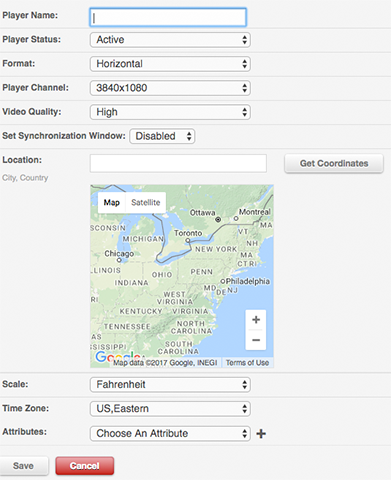The image size is (391, 480).
Task: Click the WEST VIRGINIA map label
Action: (175, 298)
